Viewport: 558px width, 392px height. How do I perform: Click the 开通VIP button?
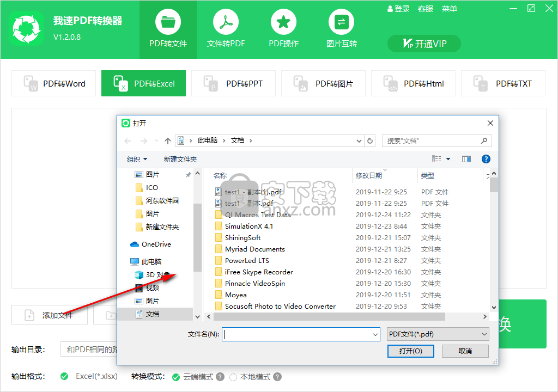(x=424, y=44)
